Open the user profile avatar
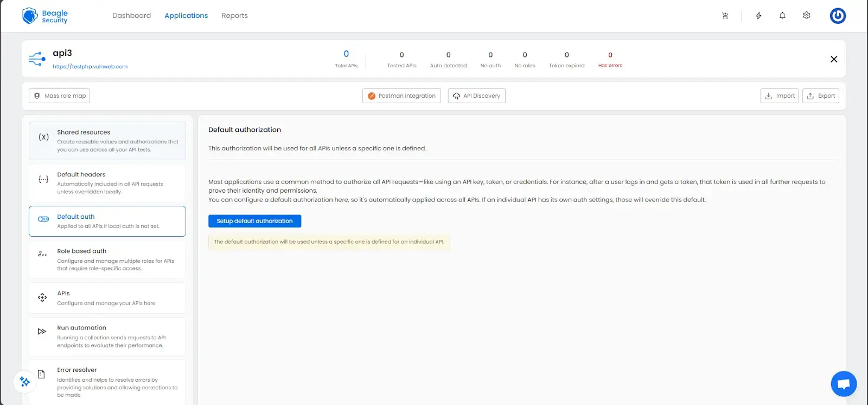Viewport: 868px width, 405px height. pos(838,16)
